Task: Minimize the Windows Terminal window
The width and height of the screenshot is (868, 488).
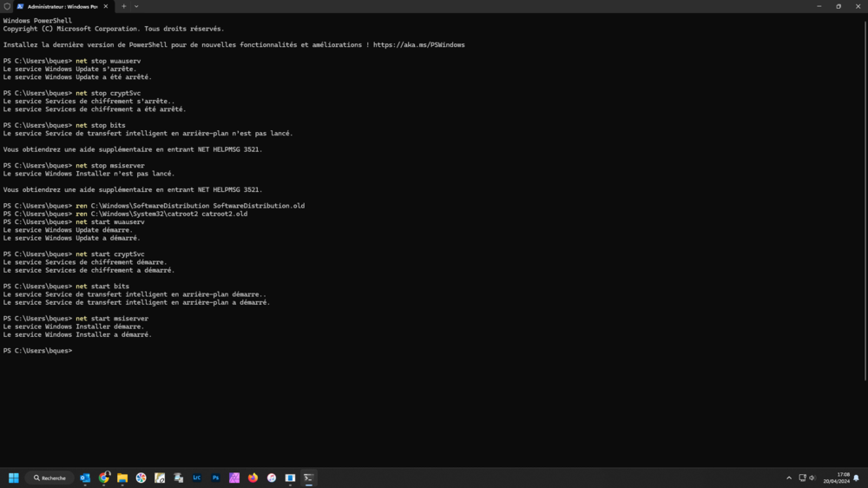Action: tap(819, 7)
